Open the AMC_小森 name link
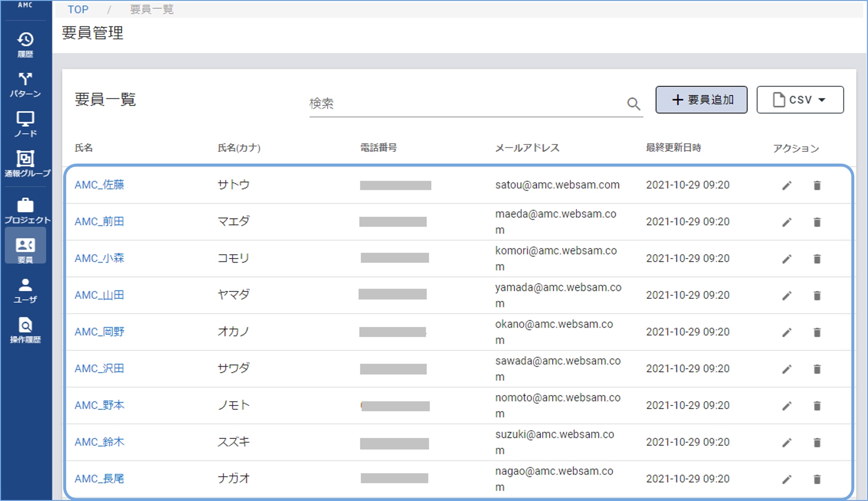 [x=99, y=258]
